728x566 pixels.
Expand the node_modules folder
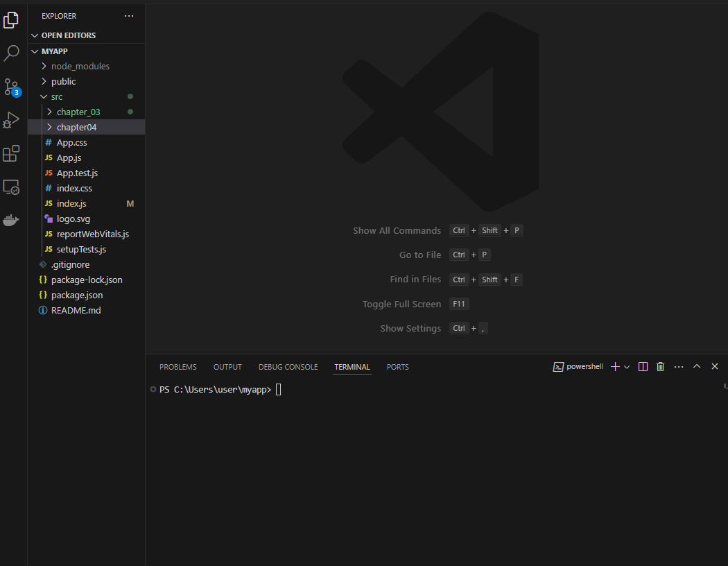click(x=87, y=66)
